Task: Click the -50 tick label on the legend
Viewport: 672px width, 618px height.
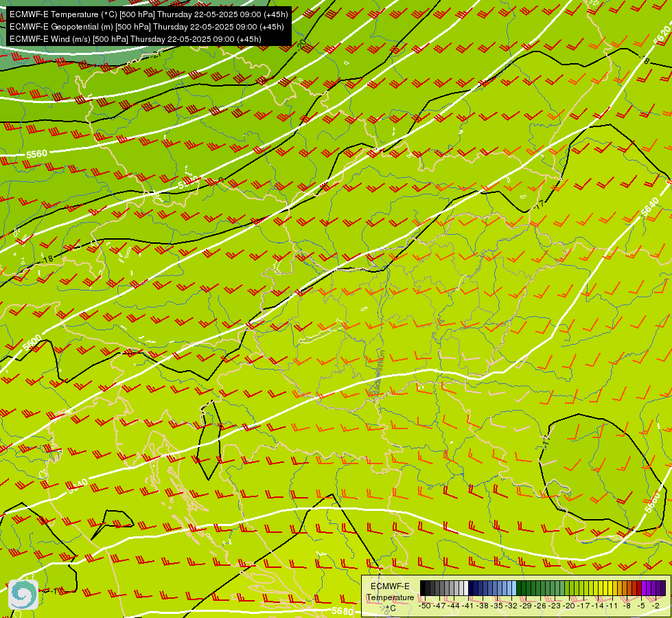Action: pyautogui.click(x=424, y=606)
